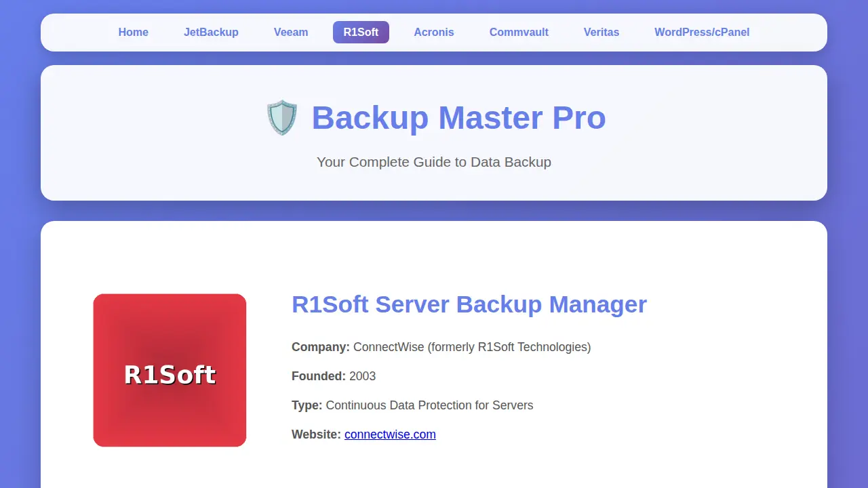Open the Veritas navigation item
The image size is (868, 488).
(x=601, y=32)
